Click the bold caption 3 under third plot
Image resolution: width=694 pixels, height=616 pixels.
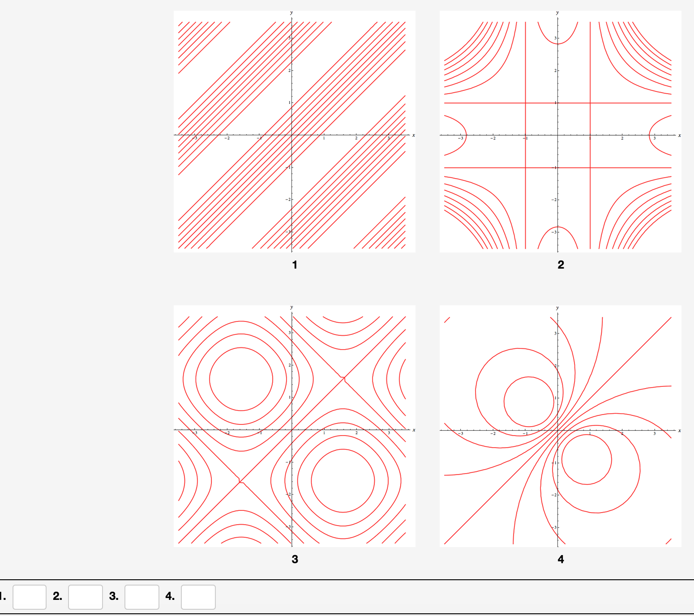(x=295, y=559)
